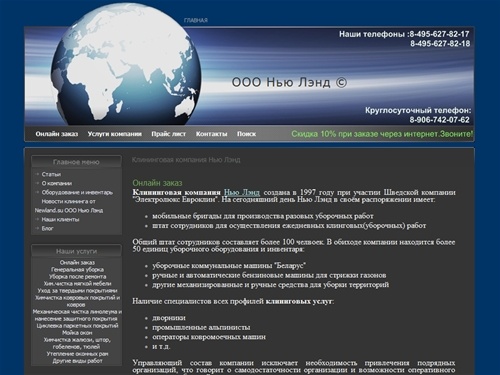Screen dimensions: 500x375
Task: Open О компании in the main menu
Action: point(57,183)
